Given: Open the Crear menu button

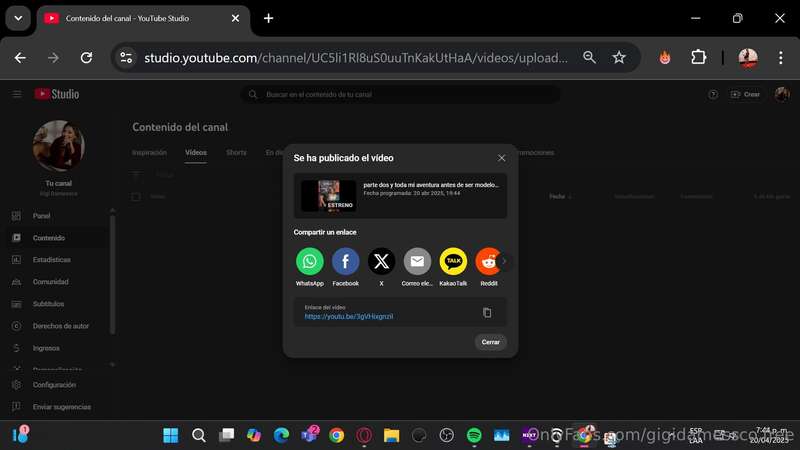Looking at the screenshot, I should point(745,94).
